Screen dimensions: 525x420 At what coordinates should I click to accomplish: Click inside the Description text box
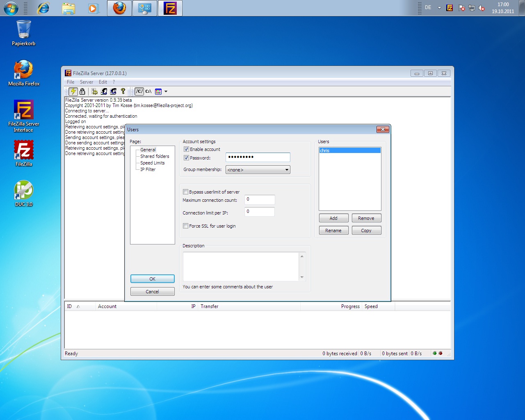[x=241, y=267]
